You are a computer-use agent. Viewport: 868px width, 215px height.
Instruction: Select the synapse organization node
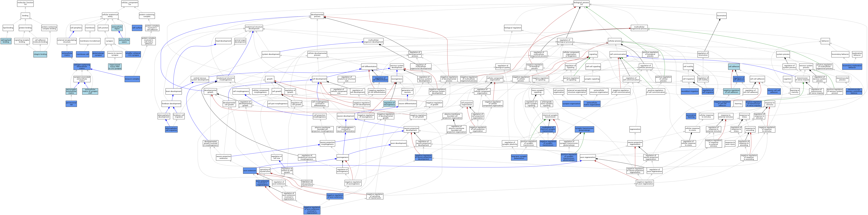572,104
